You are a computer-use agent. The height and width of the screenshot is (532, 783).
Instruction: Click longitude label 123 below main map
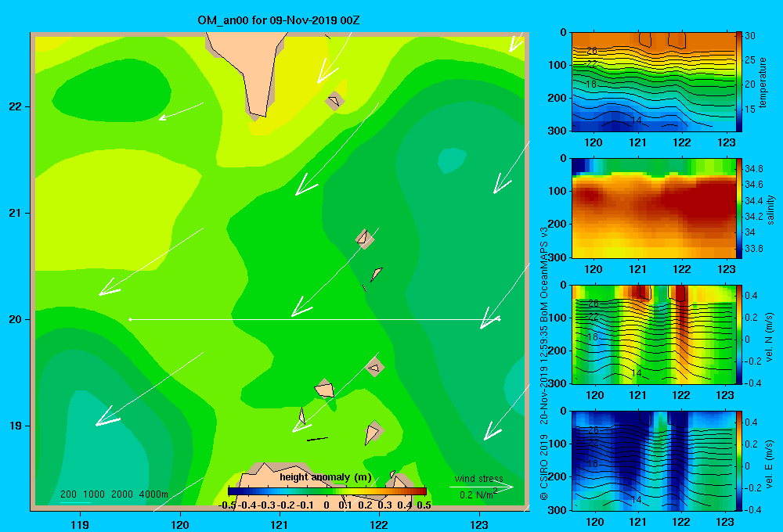[479, 524]
